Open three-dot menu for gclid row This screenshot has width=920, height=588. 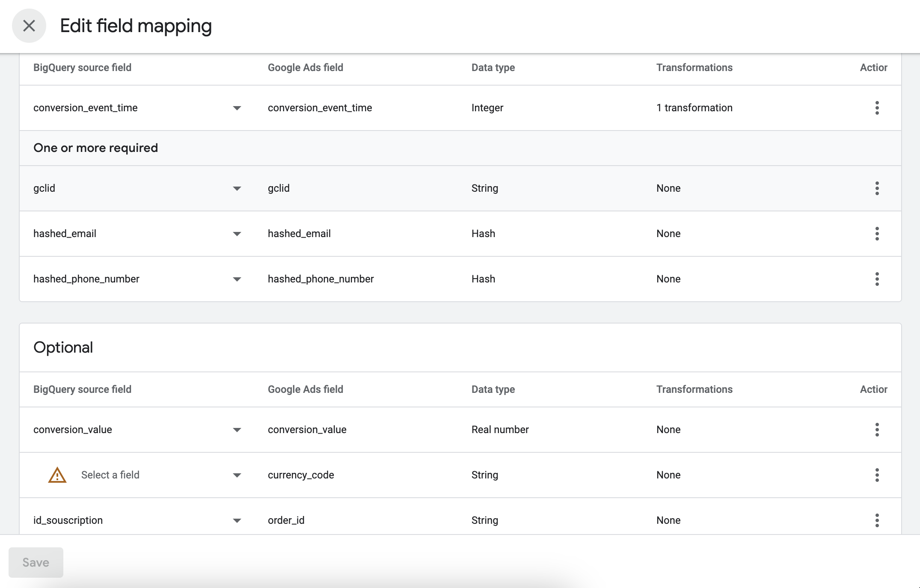(x=877, y=188)
